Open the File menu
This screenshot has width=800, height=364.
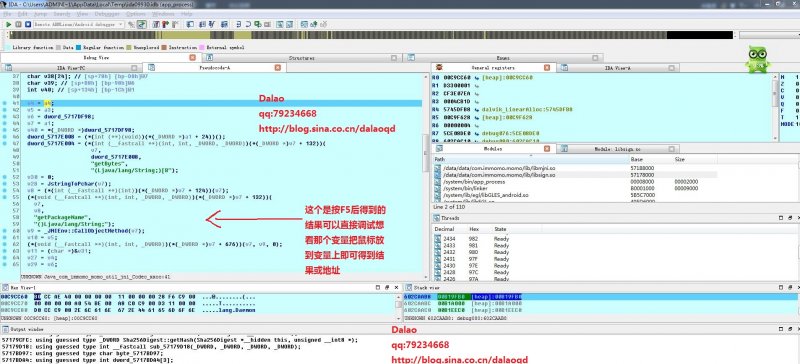(x=7, y=14)
